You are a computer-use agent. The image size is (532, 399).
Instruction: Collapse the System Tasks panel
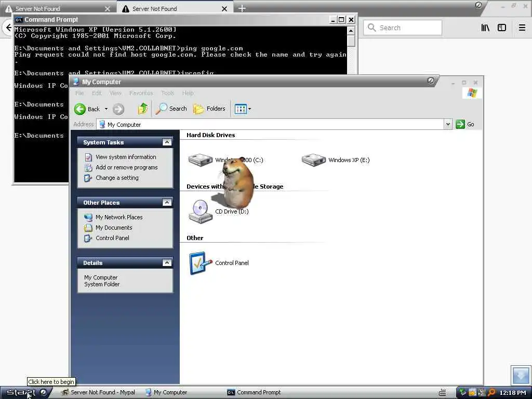167,142
